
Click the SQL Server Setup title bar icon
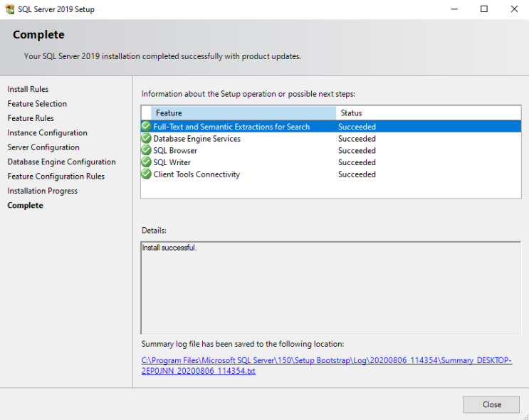10,9
